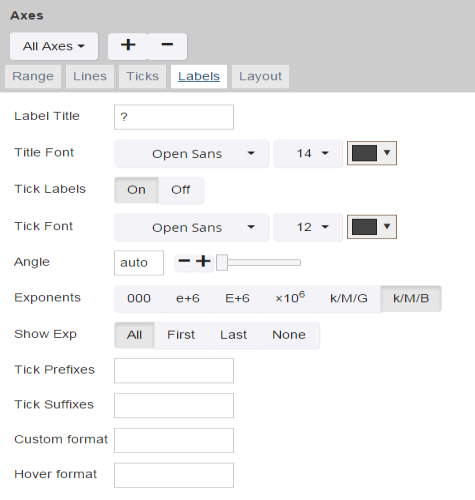Image resolution: width=475 pixels, height=500 pixels.
Task: Open the All Axes dropdown
Action: point(54,46)
